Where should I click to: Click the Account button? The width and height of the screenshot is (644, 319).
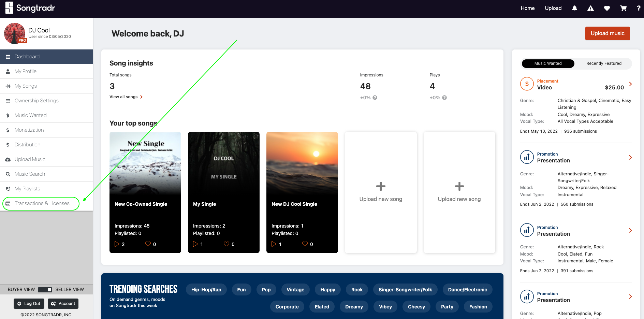[63, 304]
